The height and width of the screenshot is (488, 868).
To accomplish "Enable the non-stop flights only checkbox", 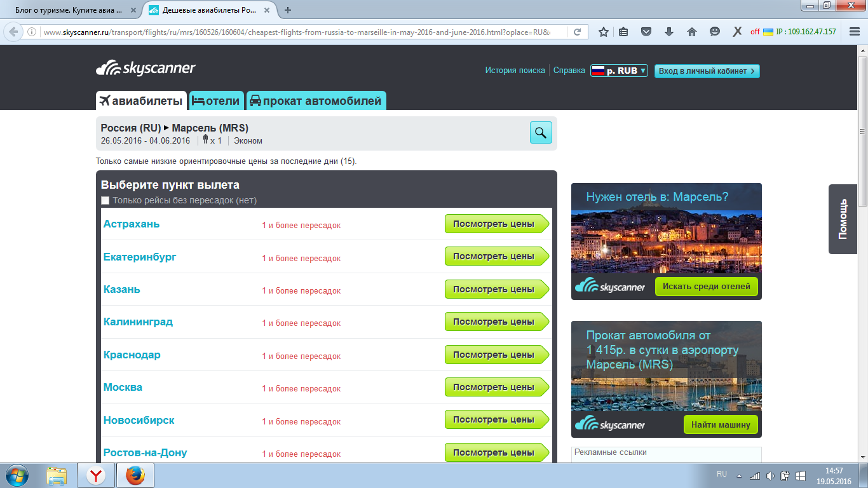I will 105,201.
